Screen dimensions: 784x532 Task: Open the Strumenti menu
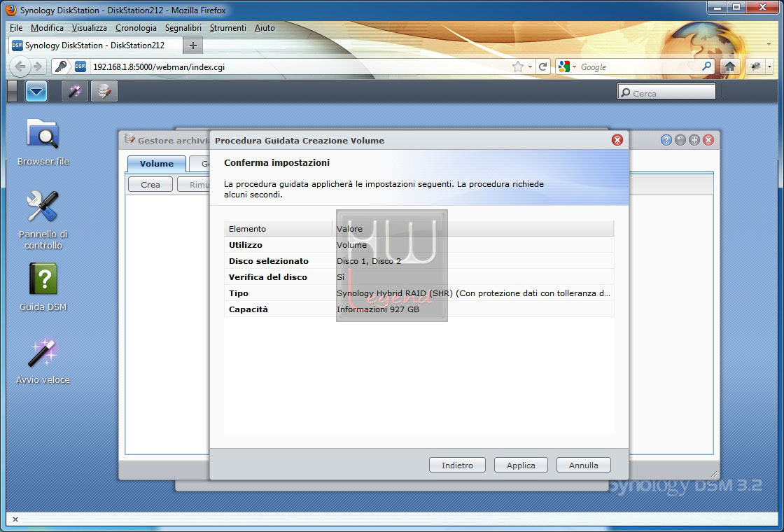[228, 28]
